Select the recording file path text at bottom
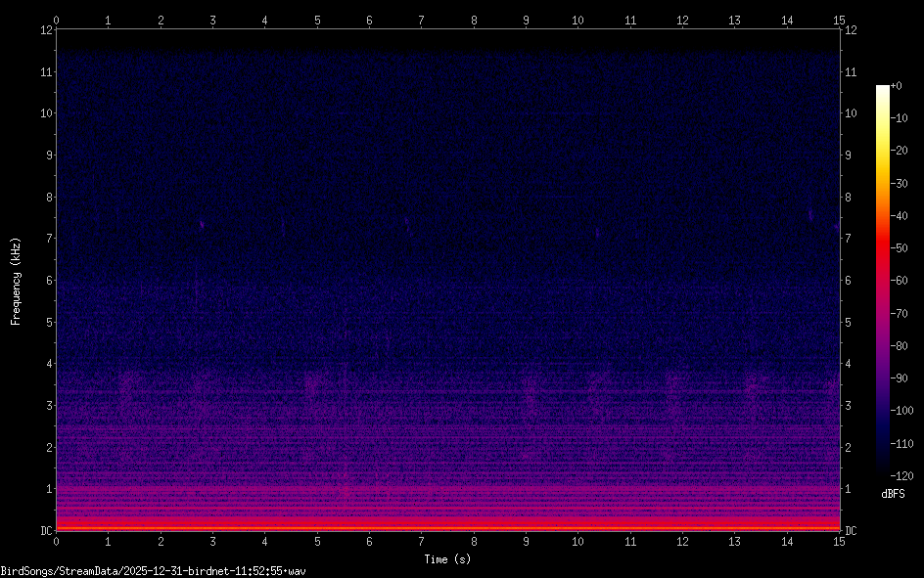924x578 pixels. (154, 570)
